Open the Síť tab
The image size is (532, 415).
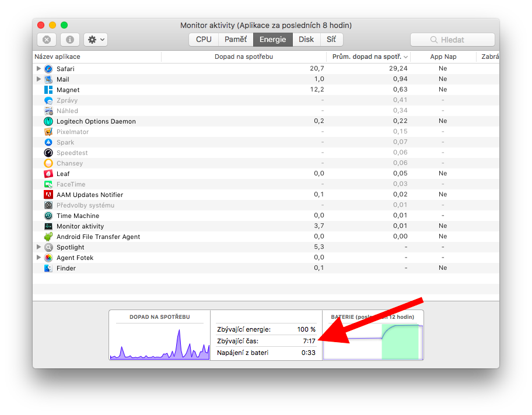[331, 39]
